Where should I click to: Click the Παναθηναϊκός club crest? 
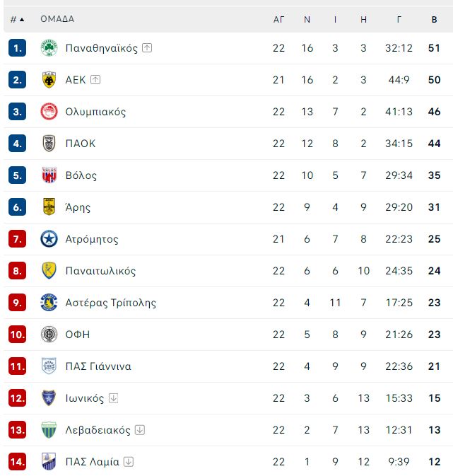coord(49,48)
